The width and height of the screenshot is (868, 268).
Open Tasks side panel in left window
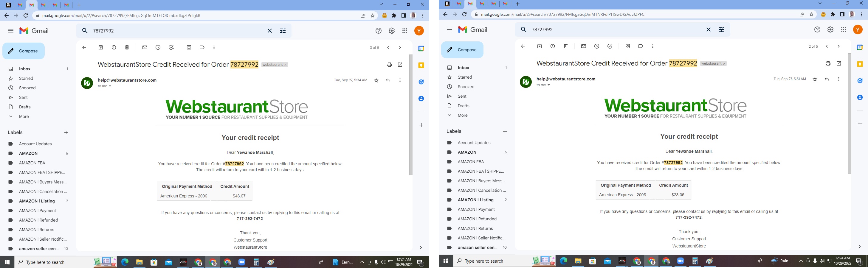421,82
